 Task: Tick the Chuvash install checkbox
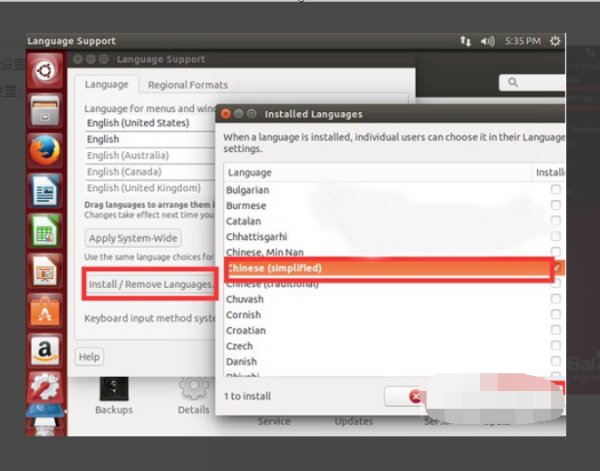[x=556, y=299]
